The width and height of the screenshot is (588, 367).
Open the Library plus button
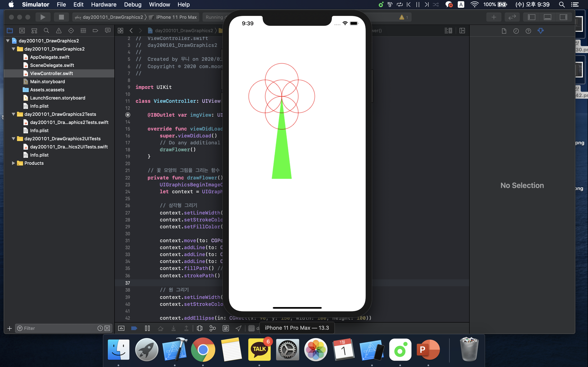coord(493,17)
